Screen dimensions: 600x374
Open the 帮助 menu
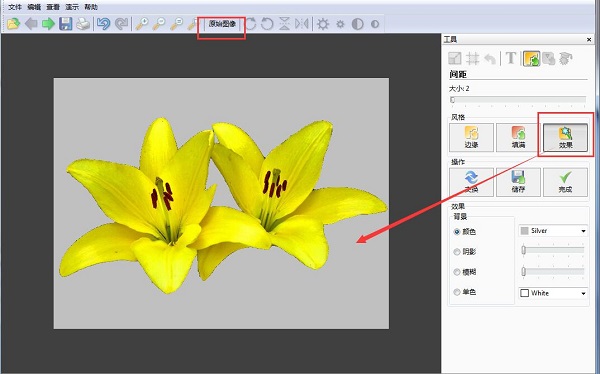(x=91, y=7)
